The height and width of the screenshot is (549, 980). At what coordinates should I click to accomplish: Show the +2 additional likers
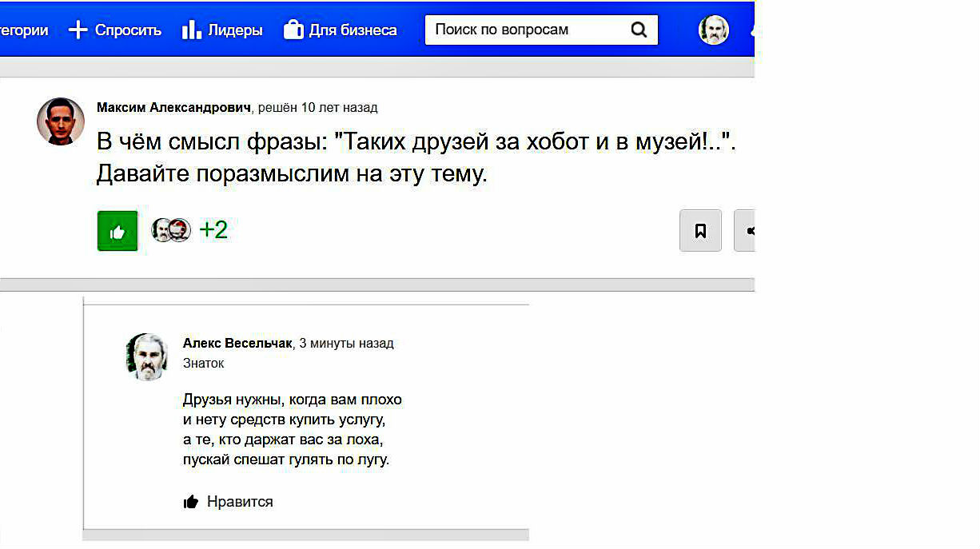click(213, 230)
